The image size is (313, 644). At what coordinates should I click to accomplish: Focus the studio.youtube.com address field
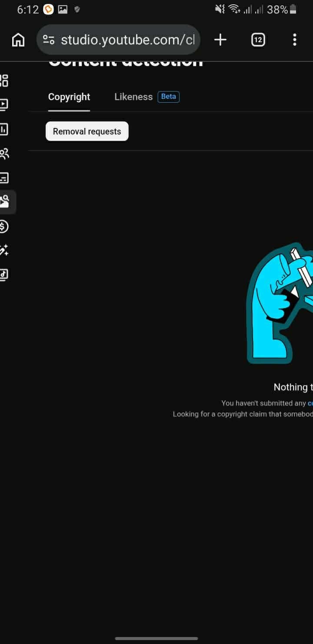click(119, 40)
